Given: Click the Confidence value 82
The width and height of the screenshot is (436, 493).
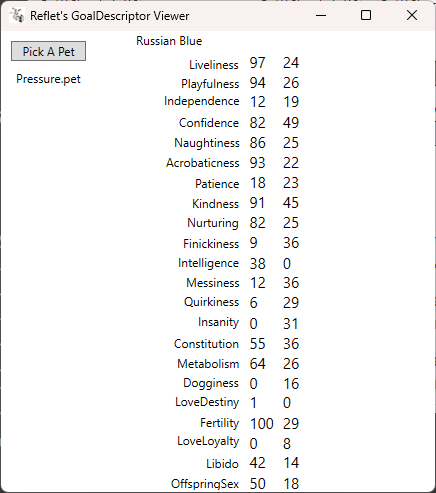Looking at the screenshot, I should (257, 123).
